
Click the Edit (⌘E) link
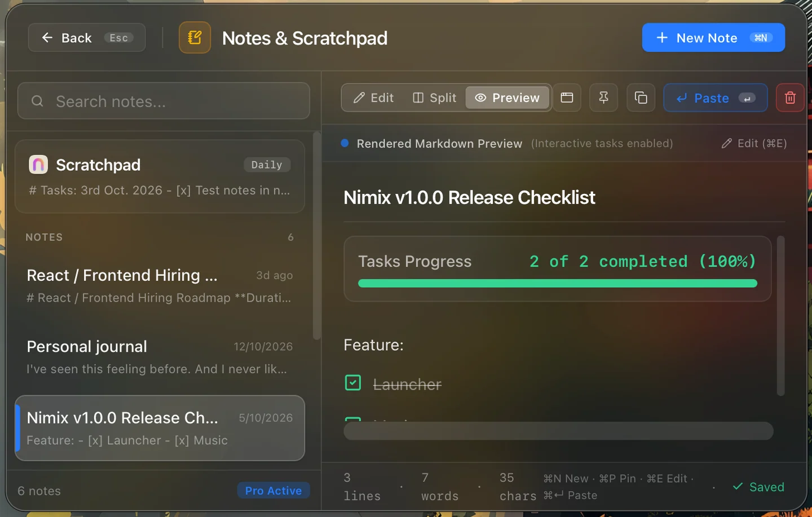754,143
